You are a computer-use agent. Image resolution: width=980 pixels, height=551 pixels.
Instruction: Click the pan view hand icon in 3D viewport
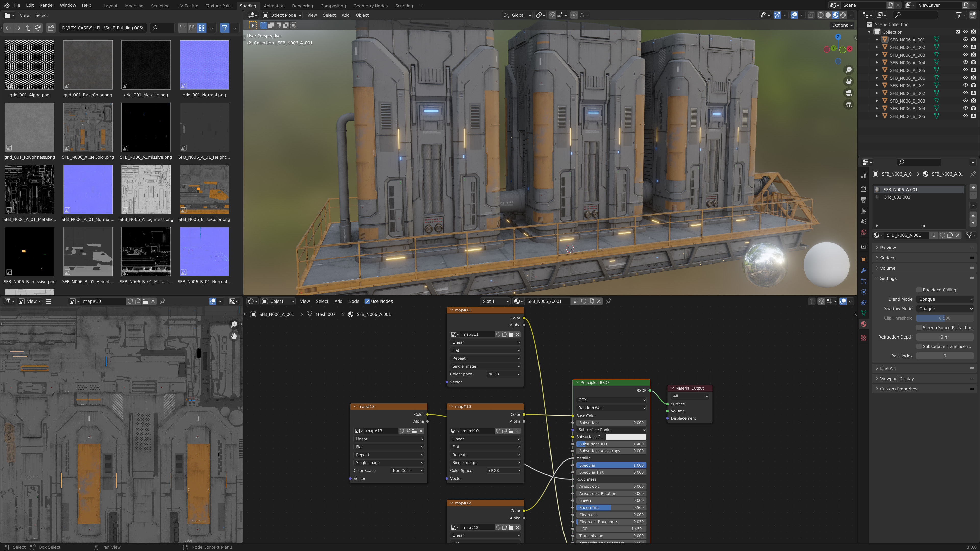(848, 81)
